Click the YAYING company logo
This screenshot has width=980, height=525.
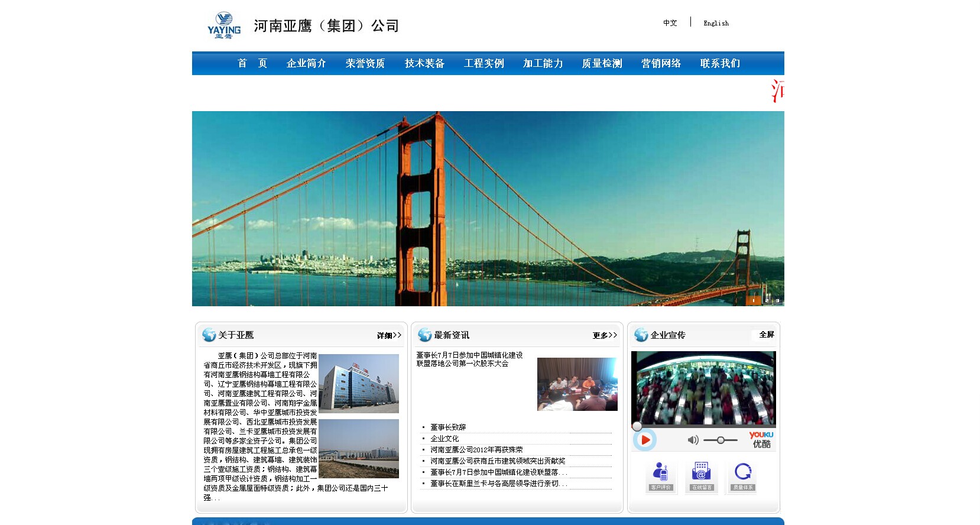coord(224,25)
